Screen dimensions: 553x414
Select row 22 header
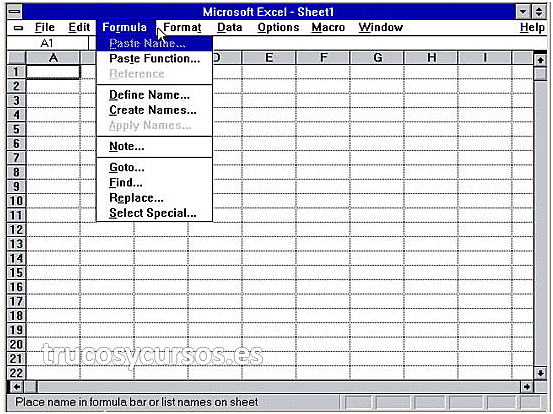coord(16,373)
